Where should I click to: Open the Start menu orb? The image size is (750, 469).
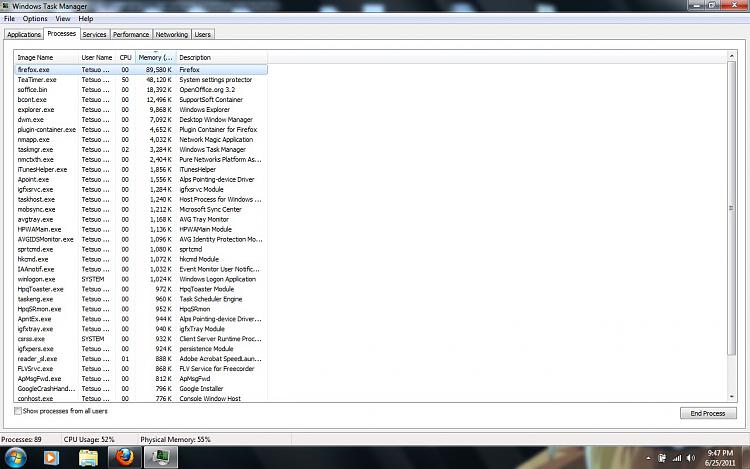[x=16, y=458]
